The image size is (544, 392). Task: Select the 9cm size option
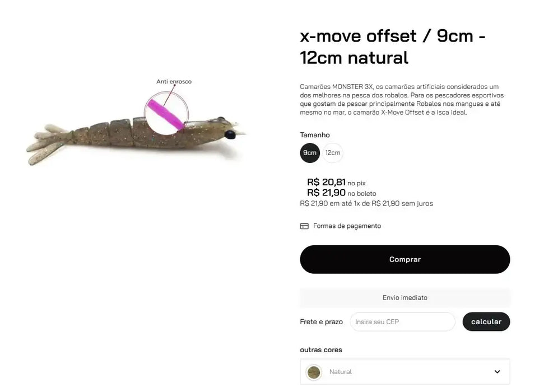pos(310,153)
